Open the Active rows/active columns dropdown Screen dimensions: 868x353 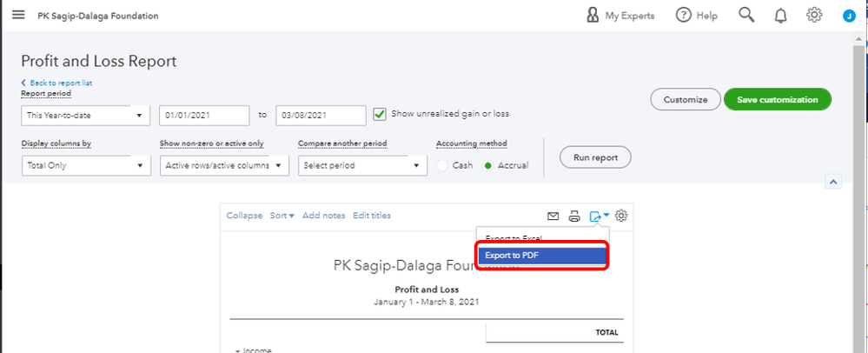224,166
